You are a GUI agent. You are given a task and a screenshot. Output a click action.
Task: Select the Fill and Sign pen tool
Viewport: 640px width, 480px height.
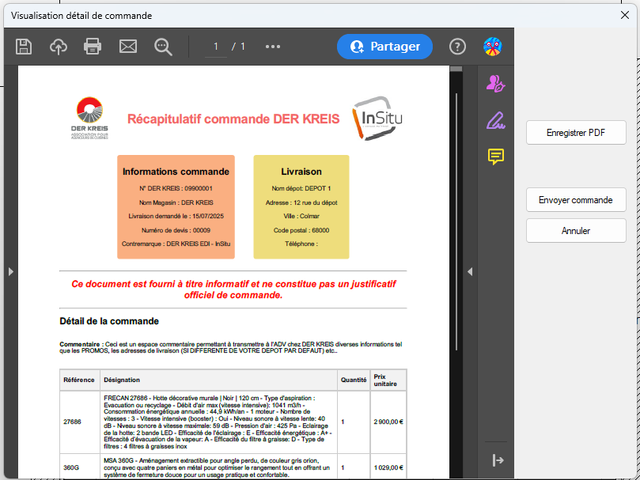pos(494,120)
